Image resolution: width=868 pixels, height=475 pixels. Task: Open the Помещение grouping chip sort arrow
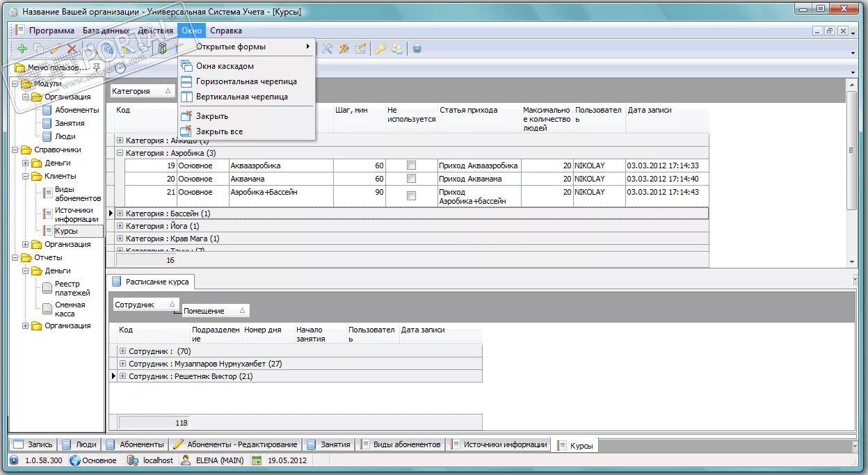[x=241, y=311]
